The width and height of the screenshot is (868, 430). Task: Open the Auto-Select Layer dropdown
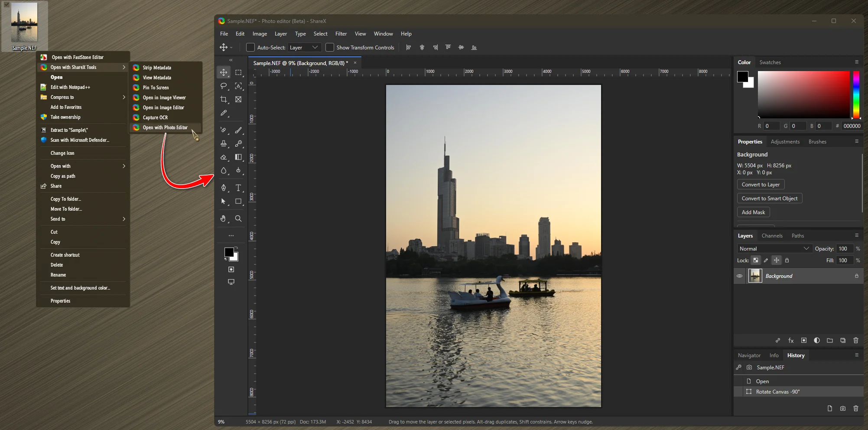point(304,47)
